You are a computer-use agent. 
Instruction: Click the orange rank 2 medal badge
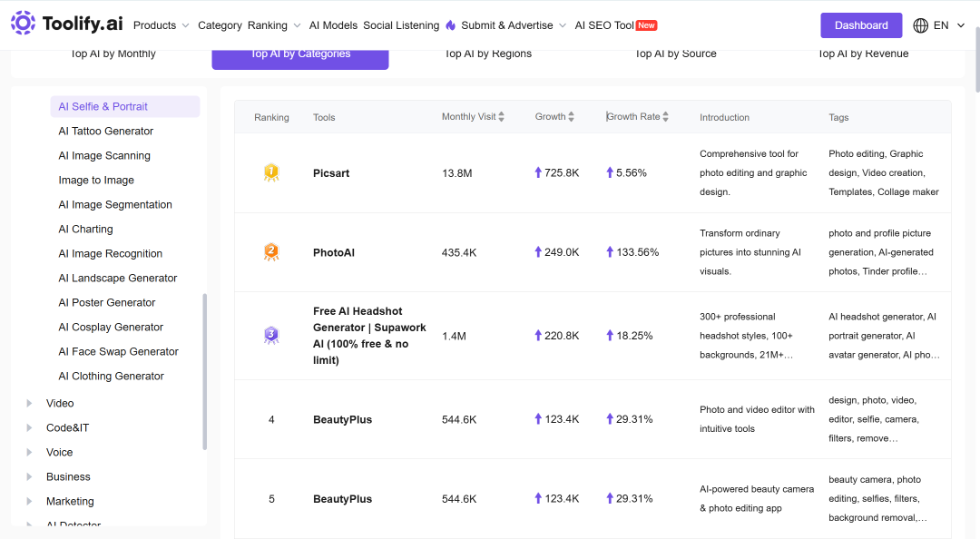(x=271, y=252)
